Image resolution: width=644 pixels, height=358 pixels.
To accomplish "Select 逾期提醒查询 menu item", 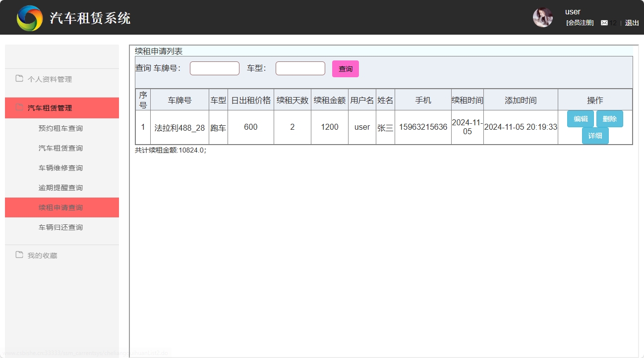I will point(60,188).
